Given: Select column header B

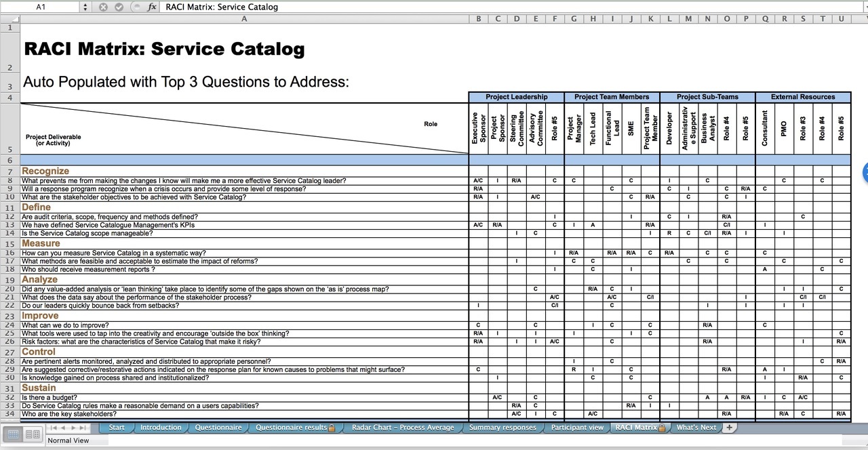Looking at the screenshot, I should 478,18.
